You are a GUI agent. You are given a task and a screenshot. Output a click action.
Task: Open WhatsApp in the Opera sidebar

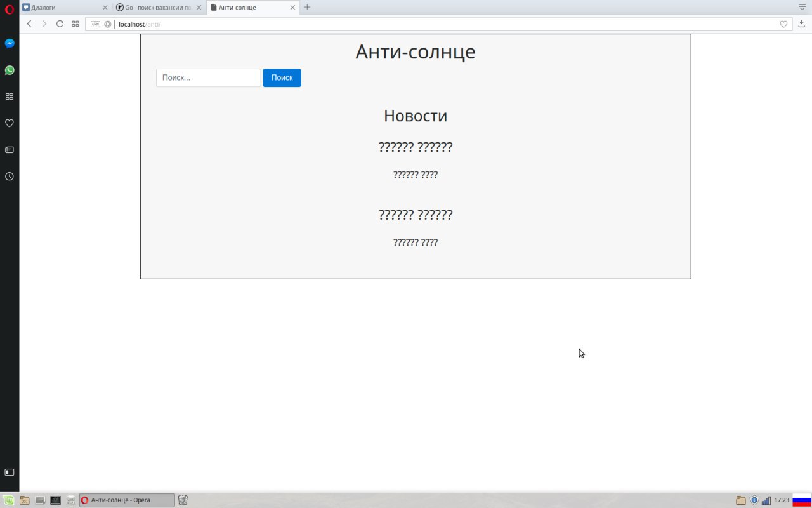(10, 70)
